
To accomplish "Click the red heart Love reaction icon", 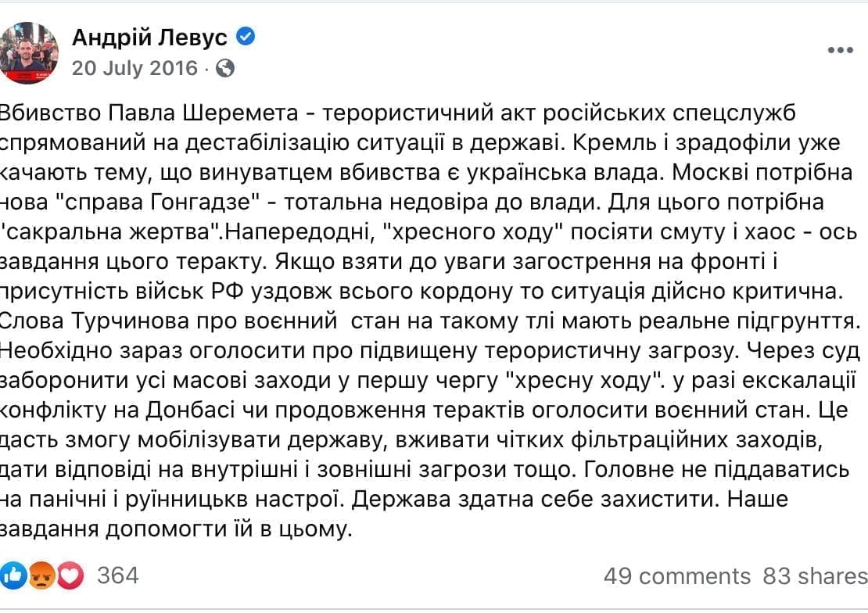I will pyautogui.click(x=70, y=576).
